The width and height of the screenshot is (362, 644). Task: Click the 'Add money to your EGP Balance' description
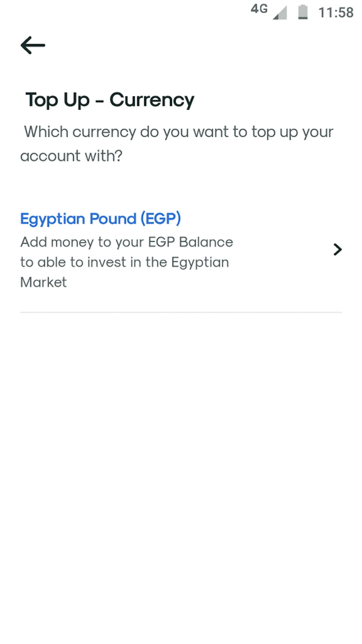coord(126,242)
